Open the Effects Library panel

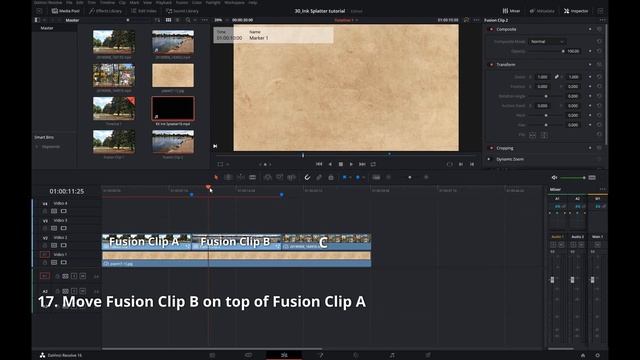coord(106,11)
